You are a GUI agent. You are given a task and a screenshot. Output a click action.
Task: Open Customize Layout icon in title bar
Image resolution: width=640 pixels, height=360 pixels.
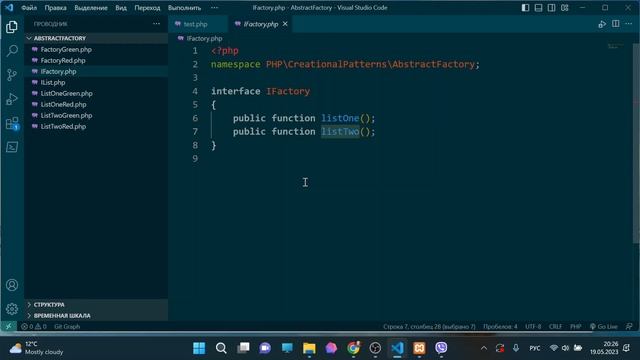tap(564, 8)
